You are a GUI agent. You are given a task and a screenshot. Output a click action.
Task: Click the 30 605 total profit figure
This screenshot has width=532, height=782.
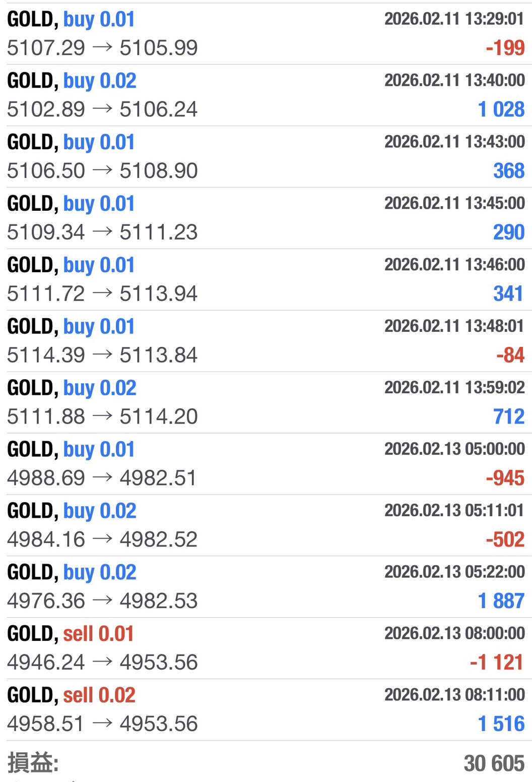click(494, 763)
